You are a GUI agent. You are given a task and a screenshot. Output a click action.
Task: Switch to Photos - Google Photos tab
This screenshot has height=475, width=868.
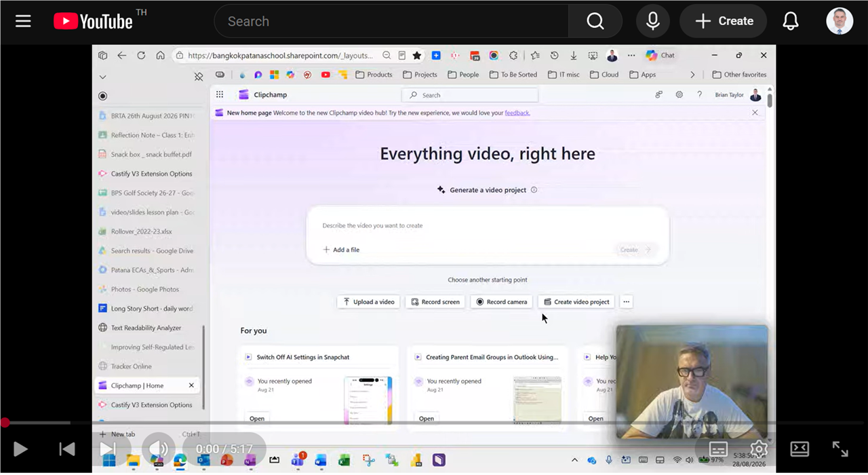[148, 289]
